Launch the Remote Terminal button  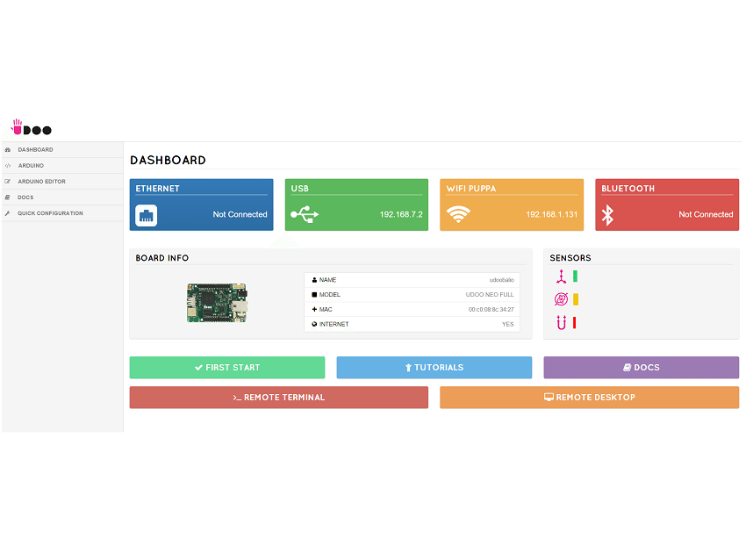(x=279, y=398)
